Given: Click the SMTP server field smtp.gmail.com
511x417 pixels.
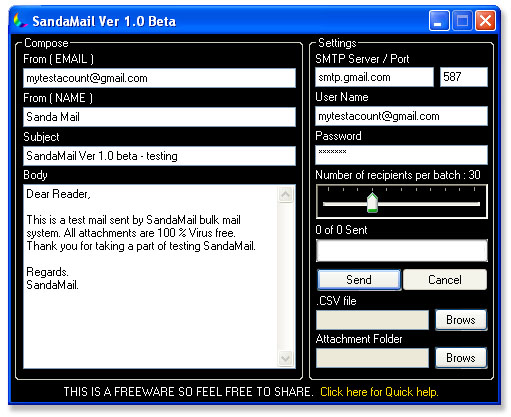Looking at the screenshot, I should pyautogui.click(x=374, y=77).
